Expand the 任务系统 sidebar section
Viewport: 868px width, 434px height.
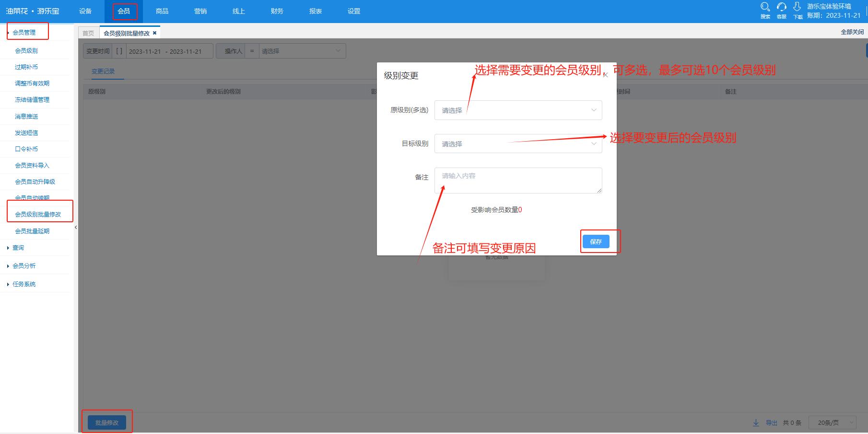tap(24, 284)
